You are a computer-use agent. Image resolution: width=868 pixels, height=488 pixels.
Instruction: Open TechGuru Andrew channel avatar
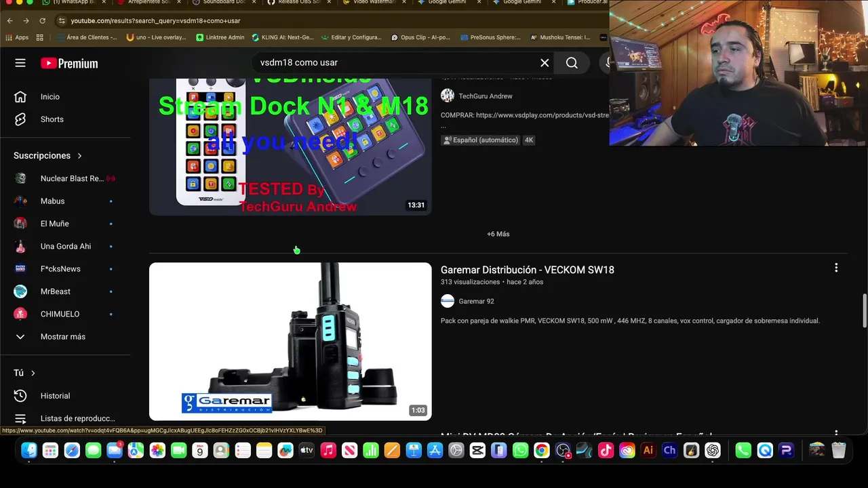(448, 96)
